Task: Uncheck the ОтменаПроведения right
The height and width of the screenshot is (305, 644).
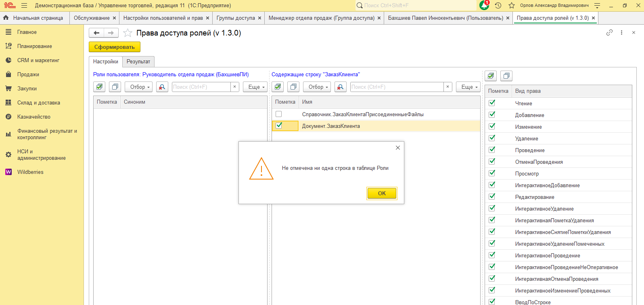Action: coord(492,161)
